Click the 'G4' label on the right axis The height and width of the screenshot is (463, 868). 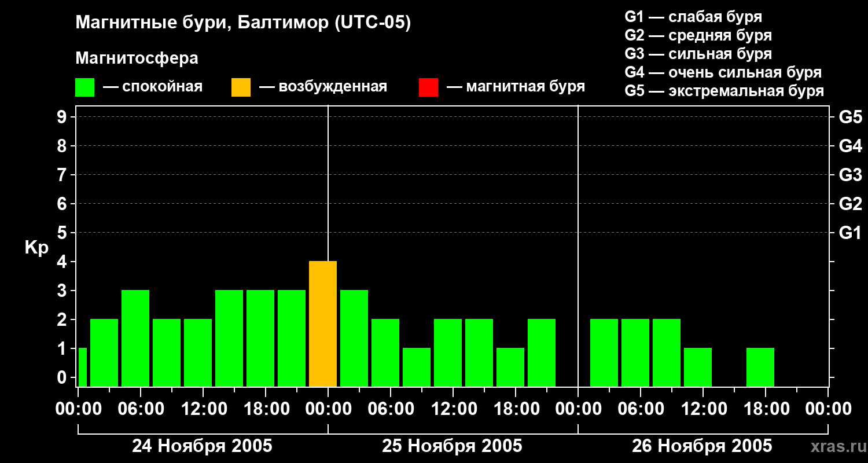[x=851, y=146]
